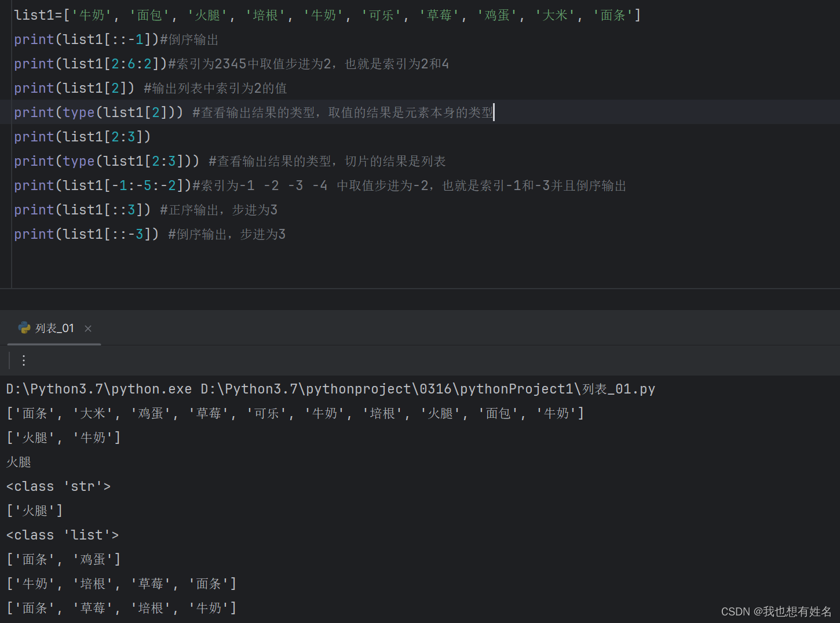
Task: Open the console options kebab menu
Action: pos(23,360)
